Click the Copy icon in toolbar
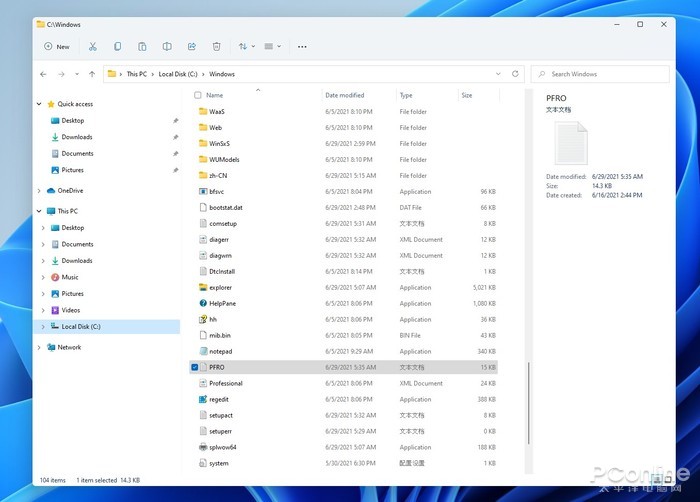The height and width of the screenshot is (502, 700). click(x=117, y=46)
